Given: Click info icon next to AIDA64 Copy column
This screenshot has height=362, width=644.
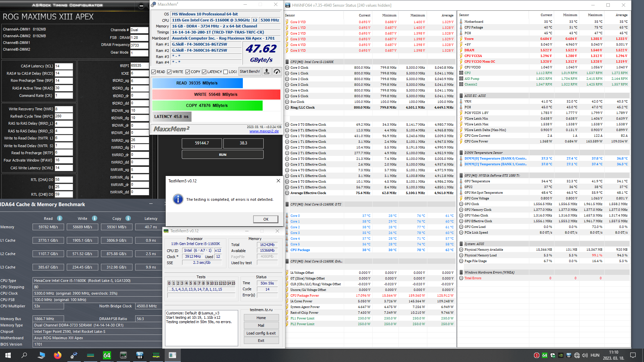Looking at the screenshot, I should 128,218.
